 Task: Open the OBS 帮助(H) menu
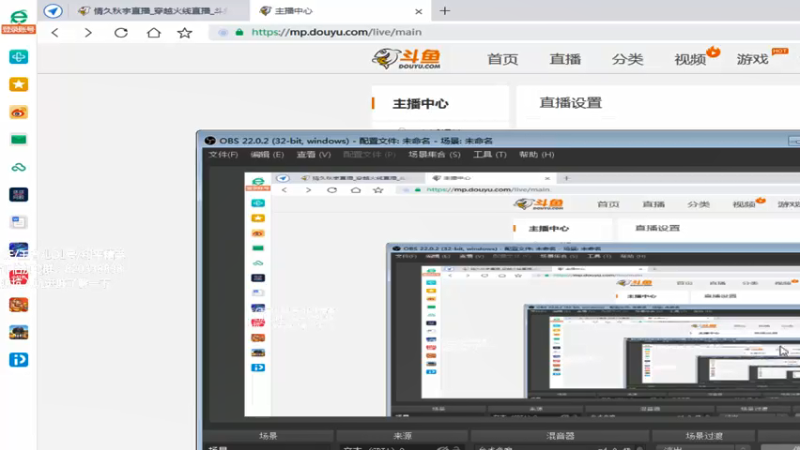tap(536, 155)
